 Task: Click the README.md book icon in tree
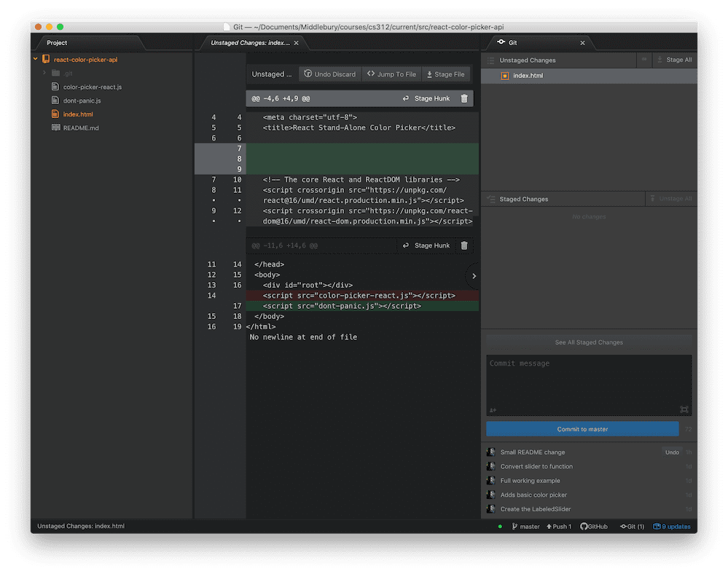tap(55, 127)
